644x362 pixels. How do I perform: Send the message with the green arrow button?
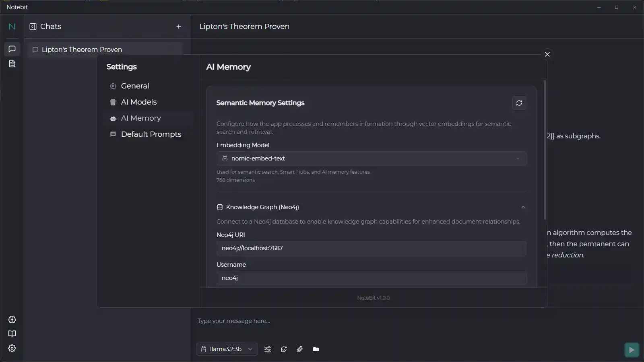[631, 350]
